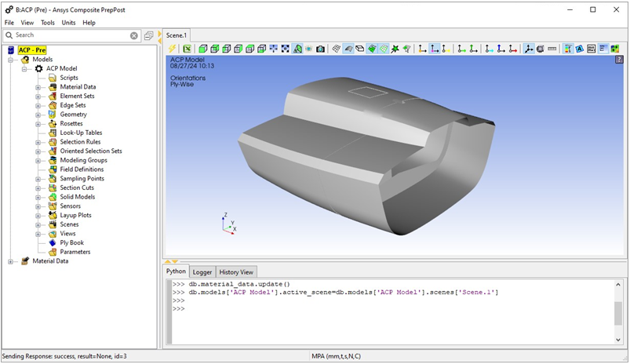Select the Field Definitions tree item
Screen dimensions: 630x364
point(82,169)
